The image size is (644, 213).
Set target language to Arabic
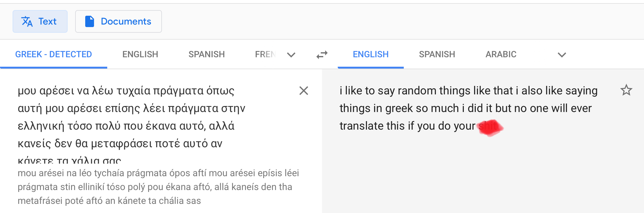[x=501, y=54]
